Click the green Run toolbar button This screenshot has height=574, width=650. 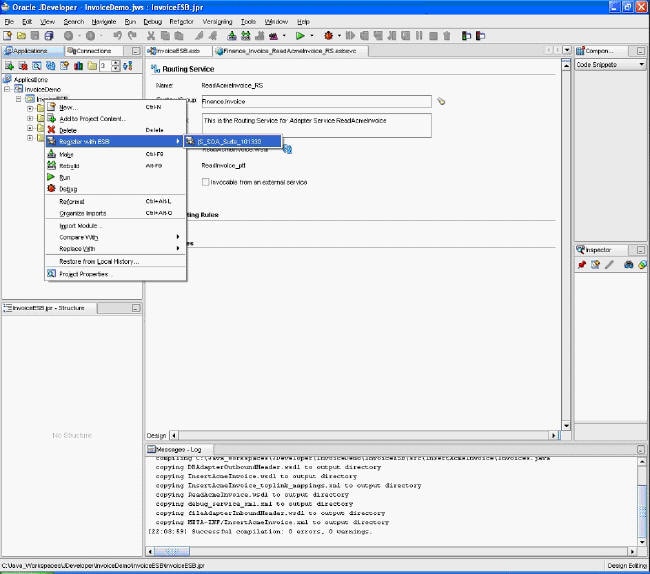[300, 36]
